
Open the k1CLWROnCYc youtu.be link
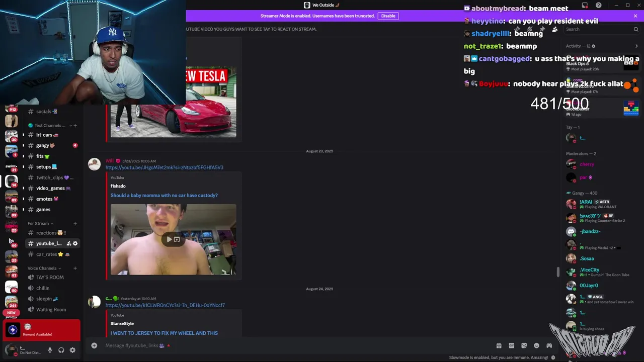(x=165, y=305)
